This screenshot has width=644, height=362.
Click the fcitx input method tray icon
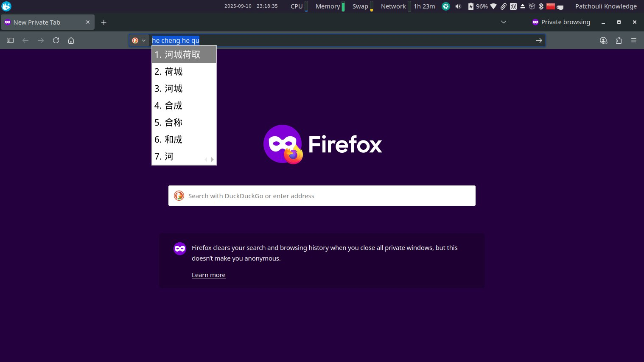(x=513, y=6)
